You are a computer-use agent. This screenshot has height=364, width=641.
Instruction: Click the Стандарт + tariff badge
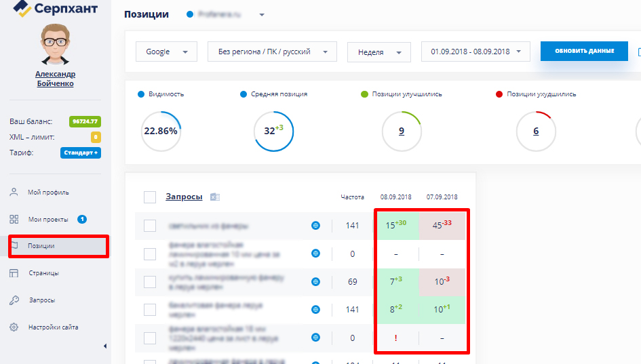coord(80,153)
